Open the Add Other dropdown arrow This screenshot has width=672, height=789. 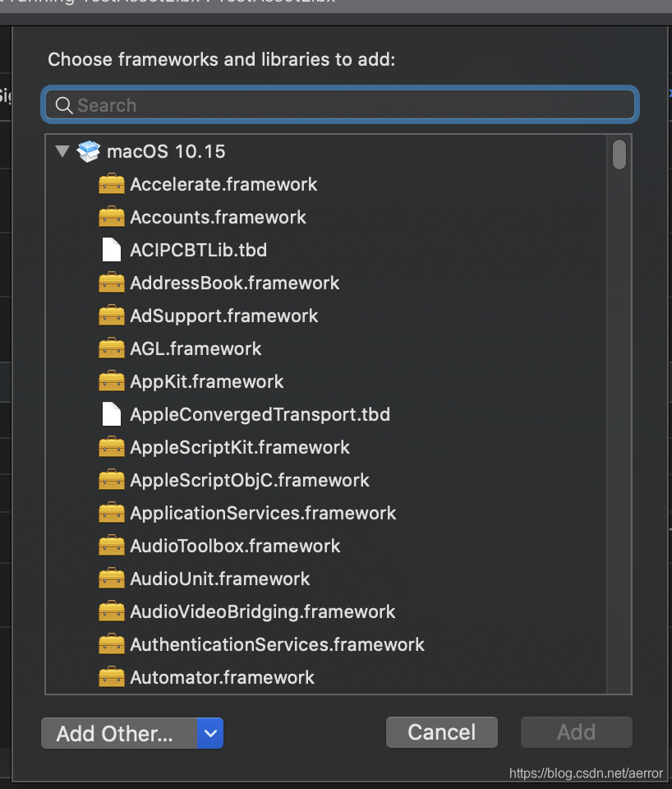pos(210,733)
